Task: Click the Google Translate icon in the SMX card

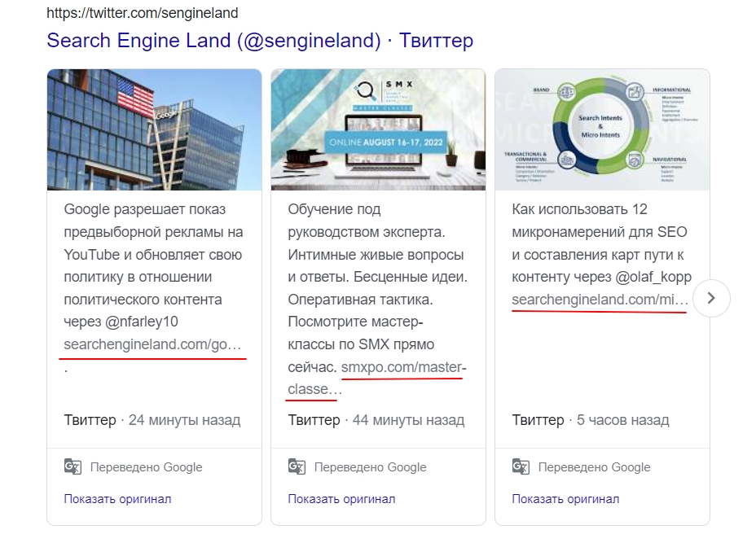Action: (x=297, y=466)
